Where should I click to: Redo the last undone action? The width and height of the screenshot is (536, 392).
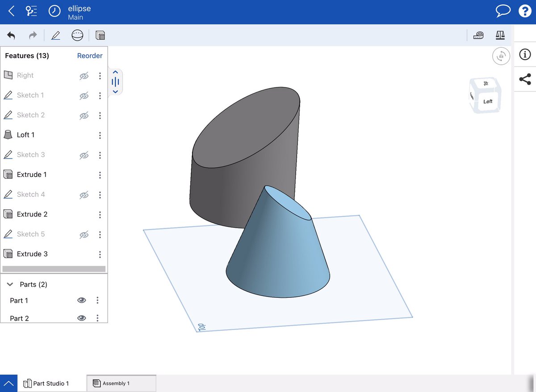33,35
